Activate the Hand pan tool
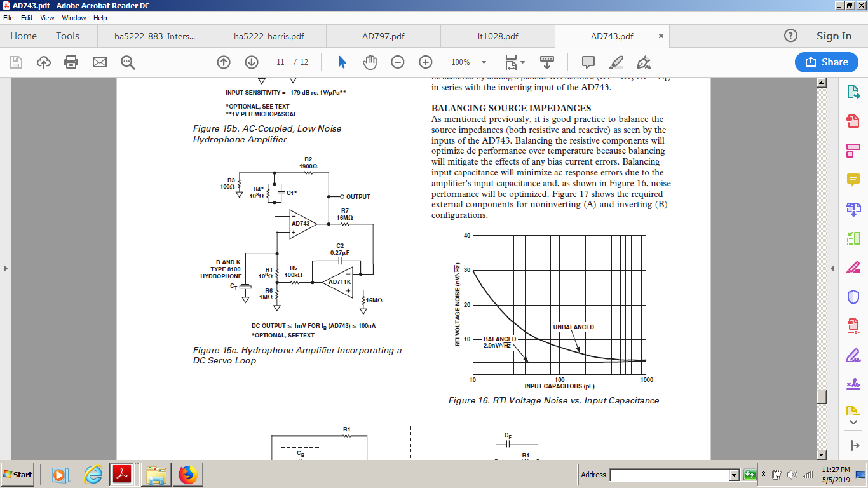 pos(370,62)
